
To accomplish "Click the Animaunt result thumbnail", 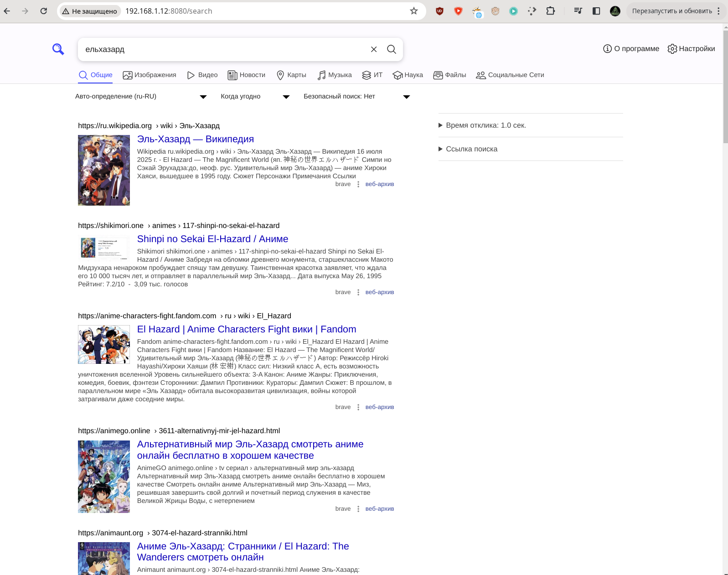I will (x=104, y=559).
